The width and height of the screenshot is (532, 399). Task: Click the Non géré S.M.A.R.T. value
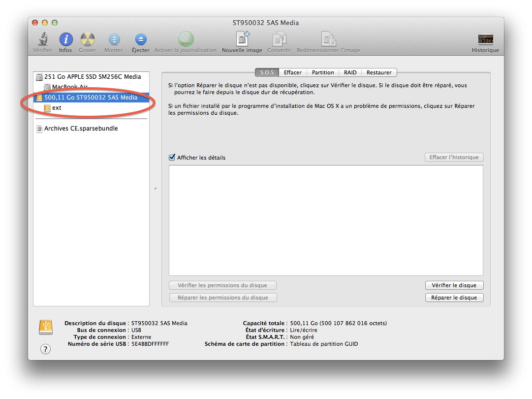click(x=302, y=337)
